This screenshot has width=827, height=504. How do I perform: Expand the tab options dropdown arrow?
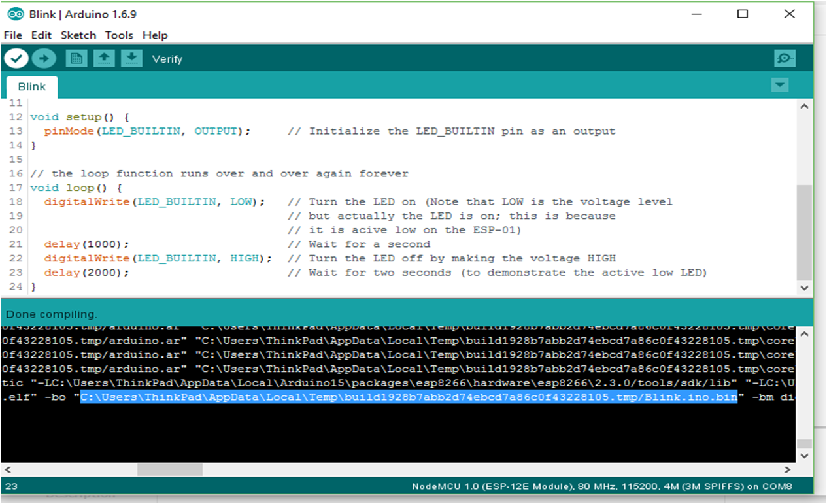(x=779, y=86)
